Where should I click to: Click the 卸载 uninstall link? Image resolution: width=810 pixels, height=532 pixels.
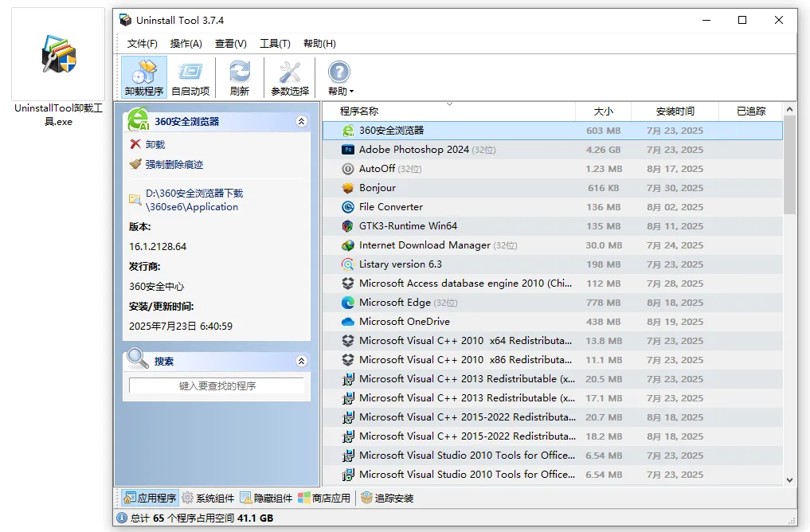[155, 145]
